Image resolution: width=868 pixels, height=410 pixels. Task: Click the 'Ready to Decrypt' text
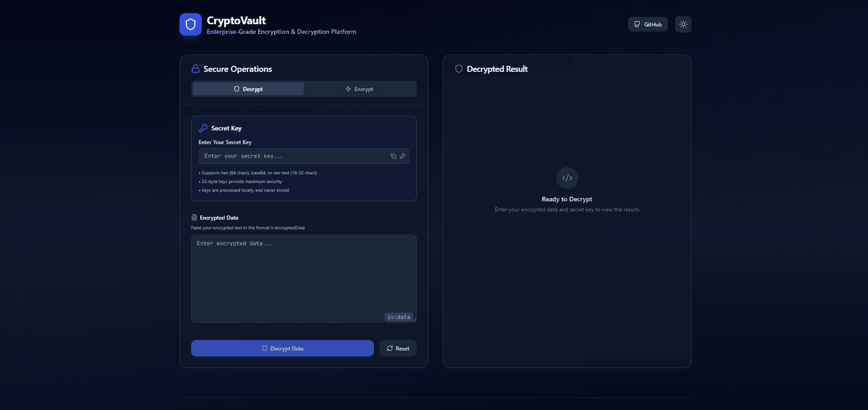click(567, 199)
